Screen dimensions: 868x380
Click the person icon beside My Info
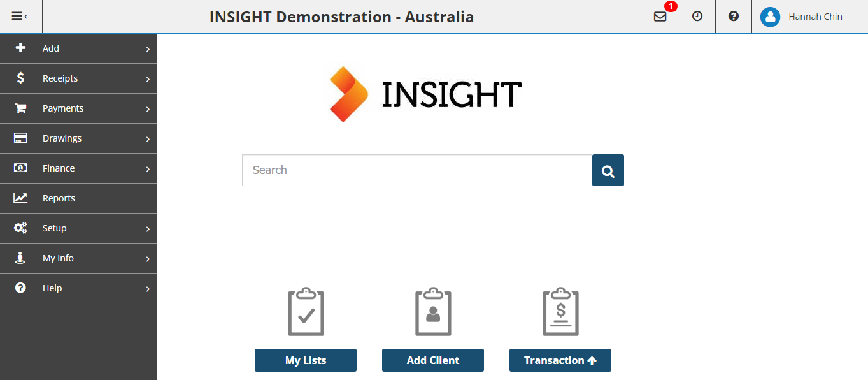pyautogui.click(x=20, y=258)
